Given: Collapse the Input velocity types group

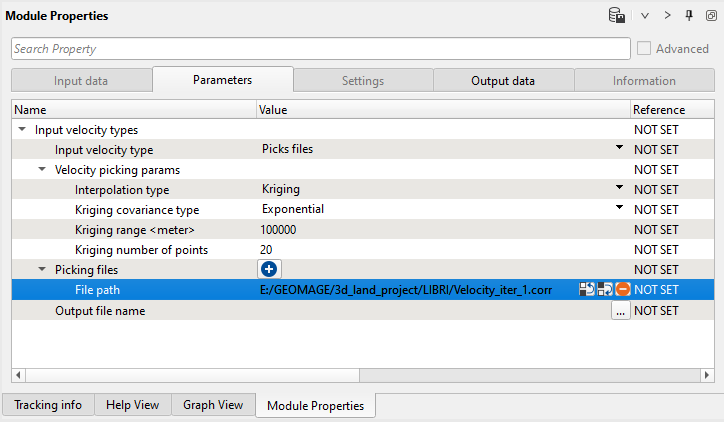Looking at the screenshot, I should [22, 130].
